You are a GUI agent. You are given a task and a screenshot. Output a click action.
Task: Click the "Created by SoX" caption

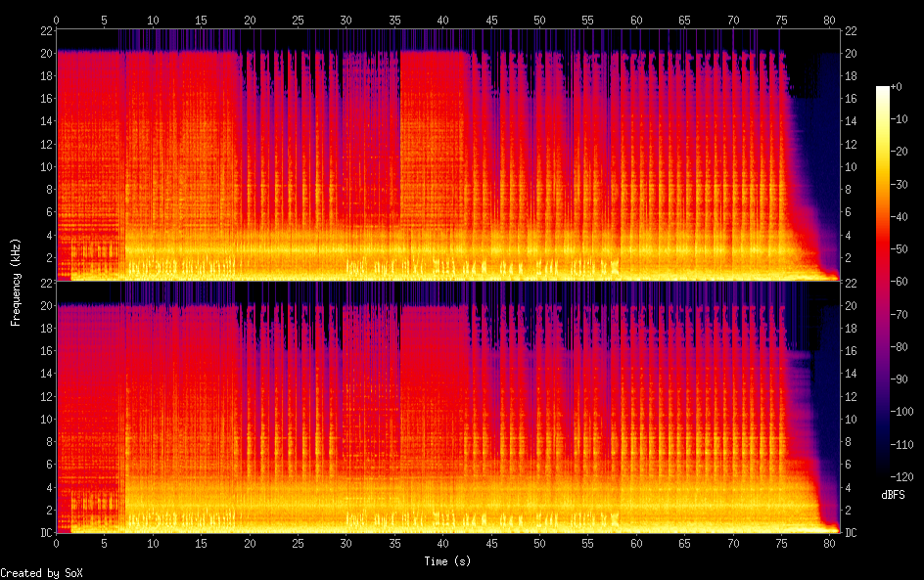41,573
